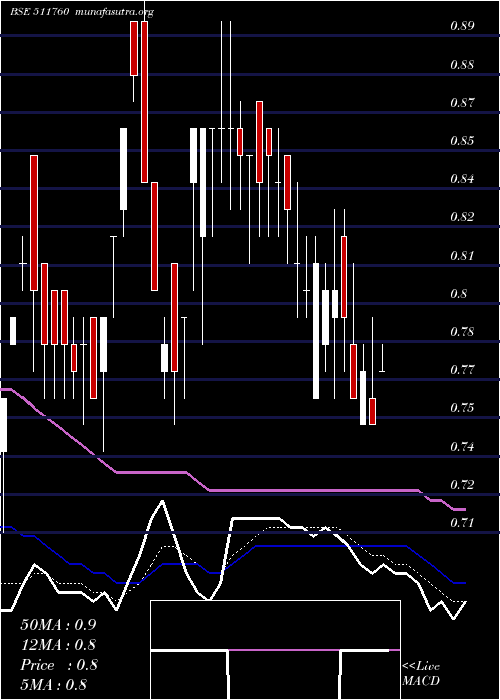Click the 50MA : 0.9 readout
This screenshot has height=700, width=500.
pyautogui.click(x=58, y=625)
